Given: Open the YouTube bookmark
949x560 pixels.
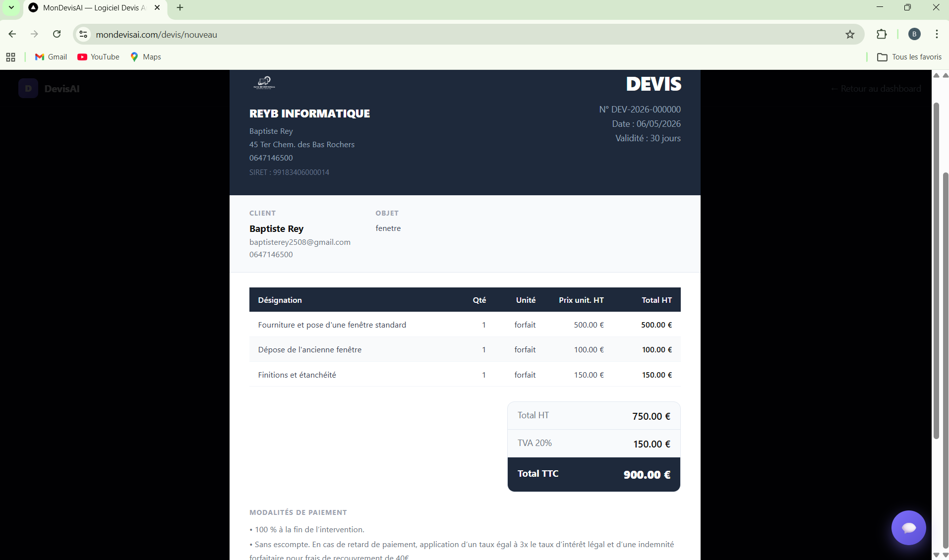Looking at the screenshot, I should coord(98,57).
